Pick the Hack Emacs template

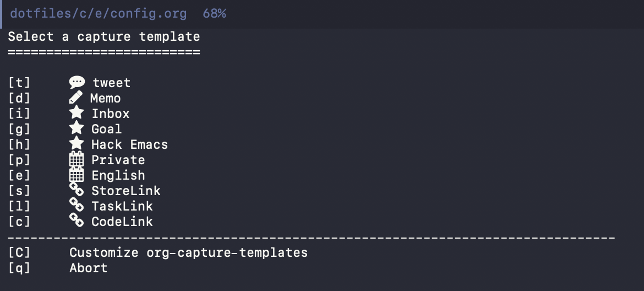(129, 145)
